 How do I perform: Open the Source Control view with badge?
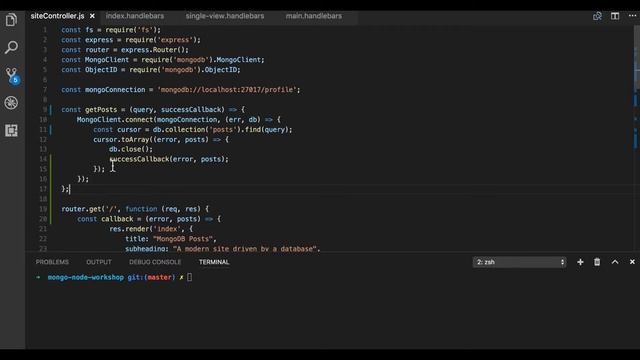(x=12, y=76)
